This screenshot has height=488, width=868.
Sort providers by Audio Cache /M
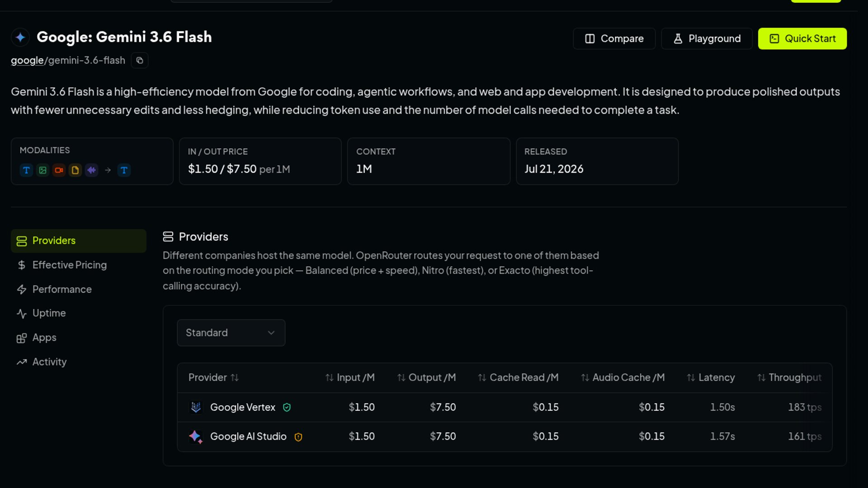(x=623, y=377)
